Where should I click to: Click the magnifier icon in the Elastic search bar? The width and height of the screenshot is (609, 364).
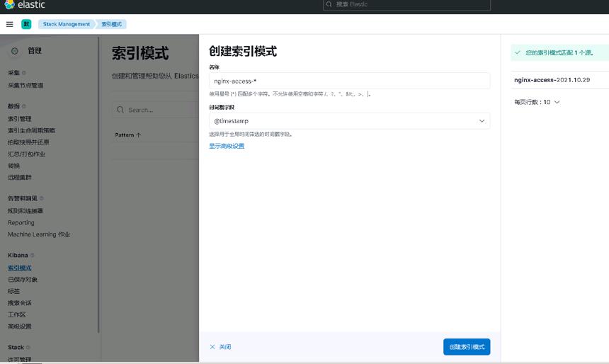[x=329, y=4]
